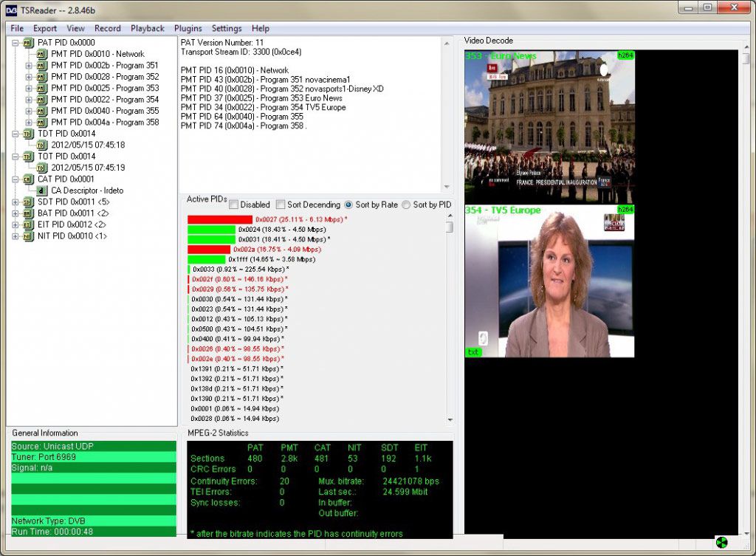Click the EIT PID 0x0012 table icon

point(29,224)
